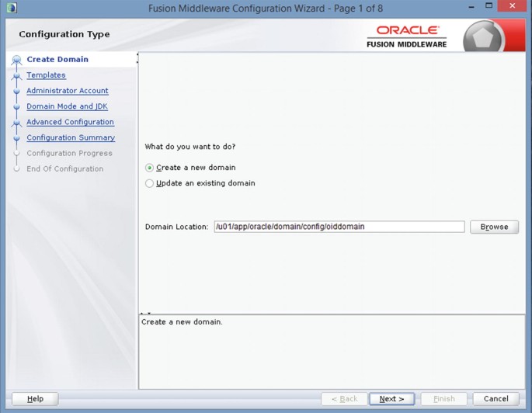
Task: Close the Configuration Wizard window
Action: coord(513,5)
